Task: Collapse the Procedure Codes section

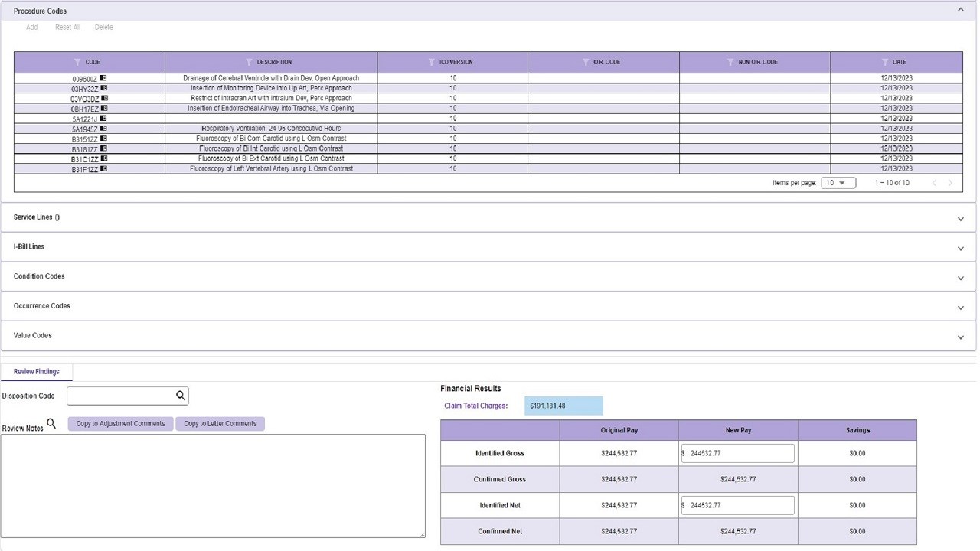Action: 961,11
